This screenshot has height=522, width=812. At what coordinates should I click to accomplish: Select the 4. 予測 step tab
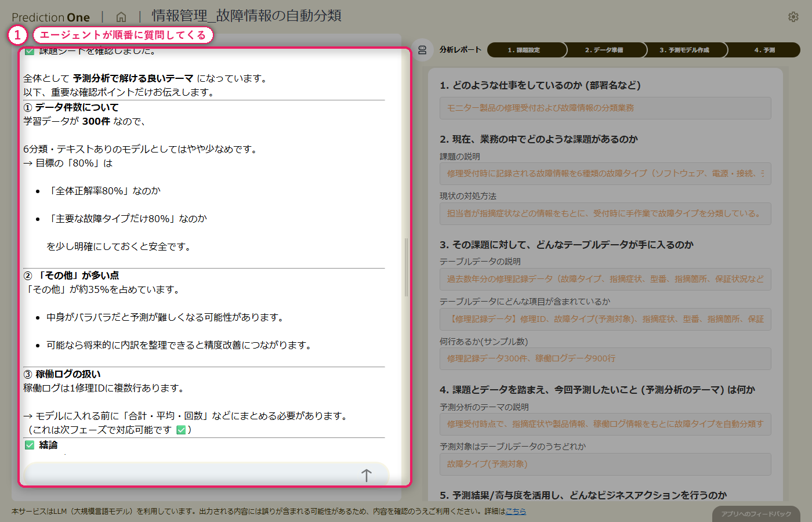click(763, 50)
